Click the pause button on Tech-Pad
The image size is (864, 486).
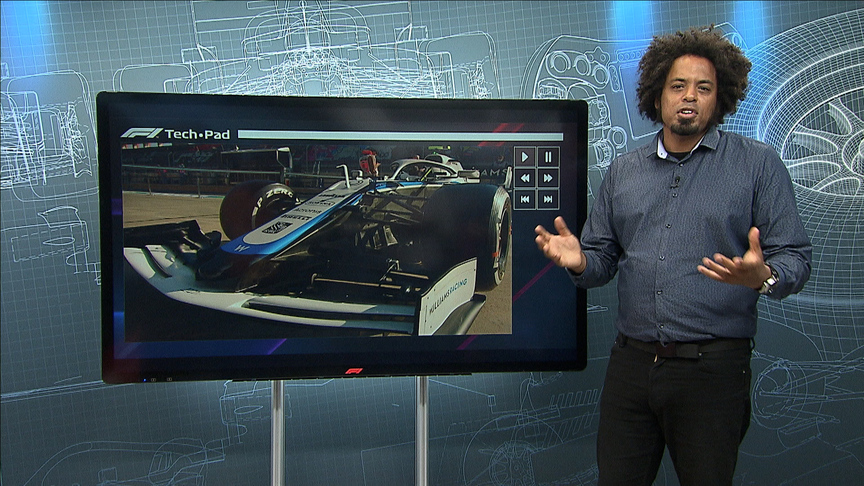point(548,158)
